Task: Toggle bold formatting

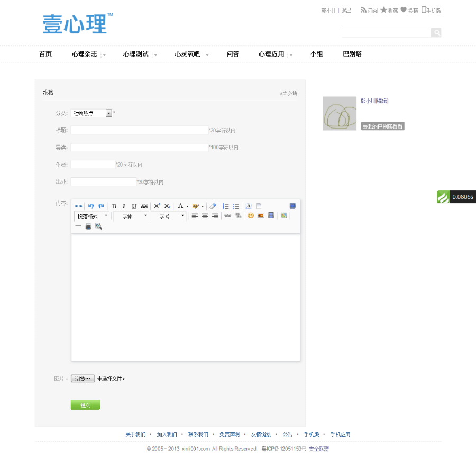Action: 114,206
